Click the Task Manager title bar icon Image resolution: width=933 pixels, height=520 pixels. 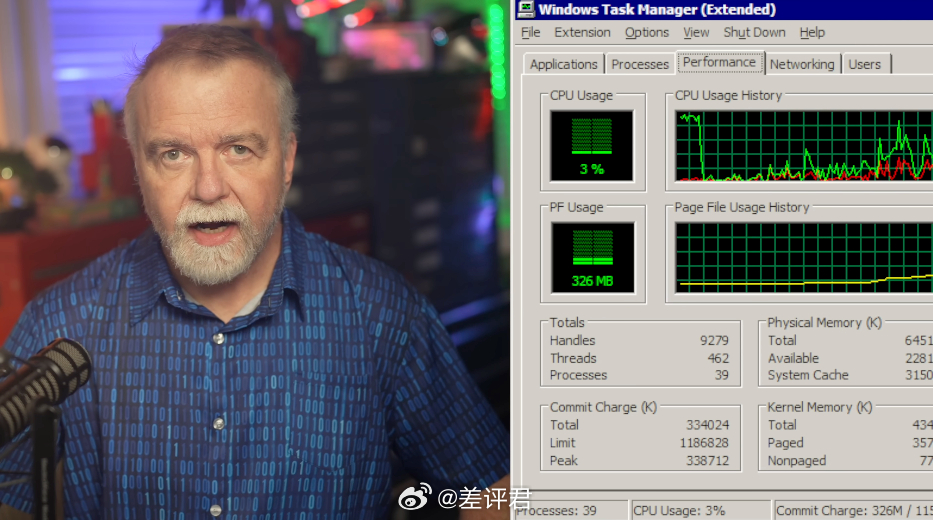pos(526,9)
